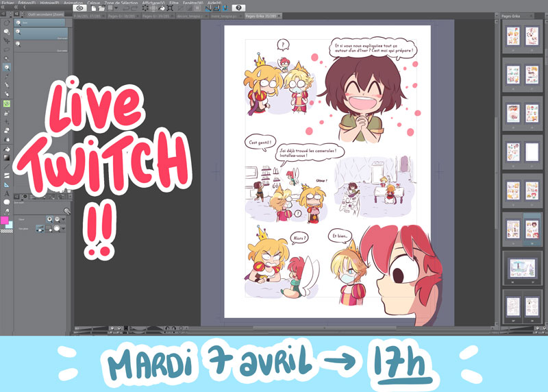Create a new document via page icon

tap(94, 8)
